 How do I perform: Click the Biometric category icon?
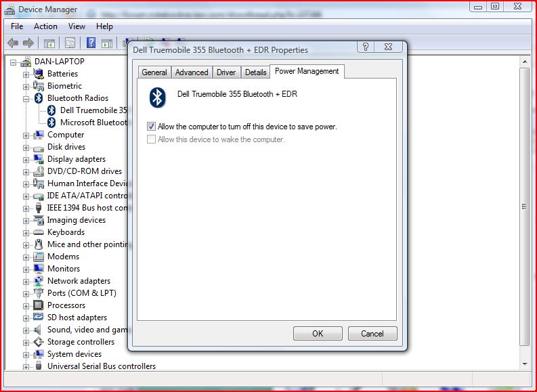point(39,86)
